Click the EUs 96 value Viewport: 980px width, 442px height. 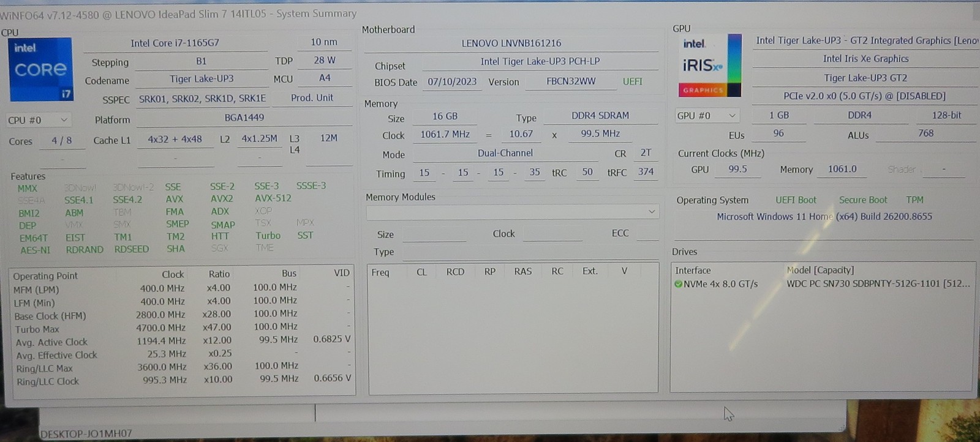pos(778,133)
